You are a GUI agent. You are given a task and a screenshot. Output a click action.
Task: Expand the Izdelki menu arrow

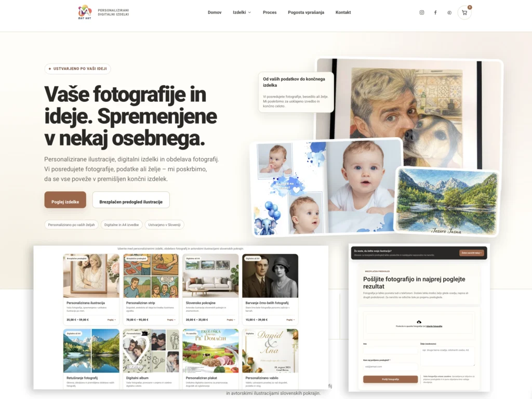(249, 12)
